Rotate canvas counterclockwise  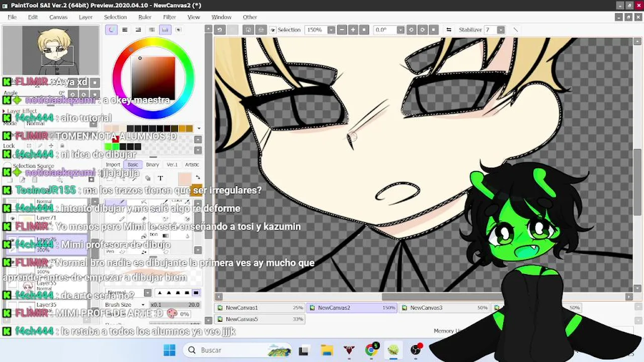(411, 30)
